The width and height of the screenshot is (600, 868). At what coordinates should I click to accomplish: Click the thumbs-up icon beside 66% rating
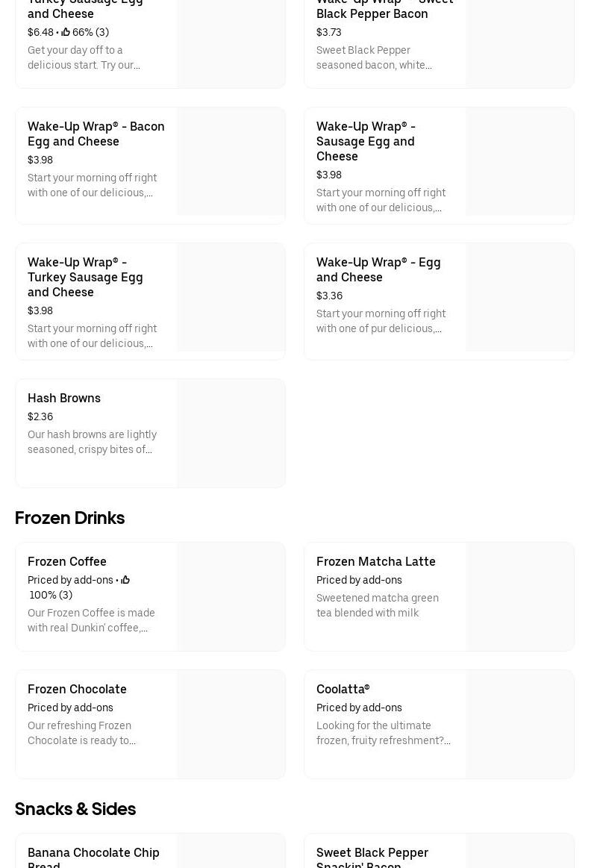point(66,32)
